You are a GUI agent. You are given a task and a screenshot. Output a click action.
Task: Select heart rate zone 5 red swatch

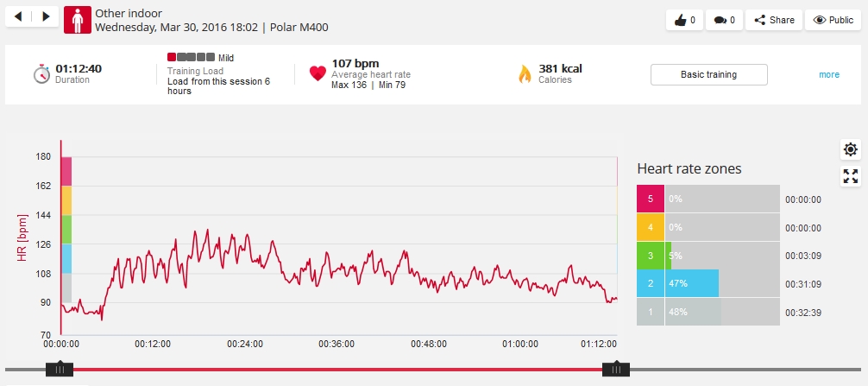click(x=650, y=199)
